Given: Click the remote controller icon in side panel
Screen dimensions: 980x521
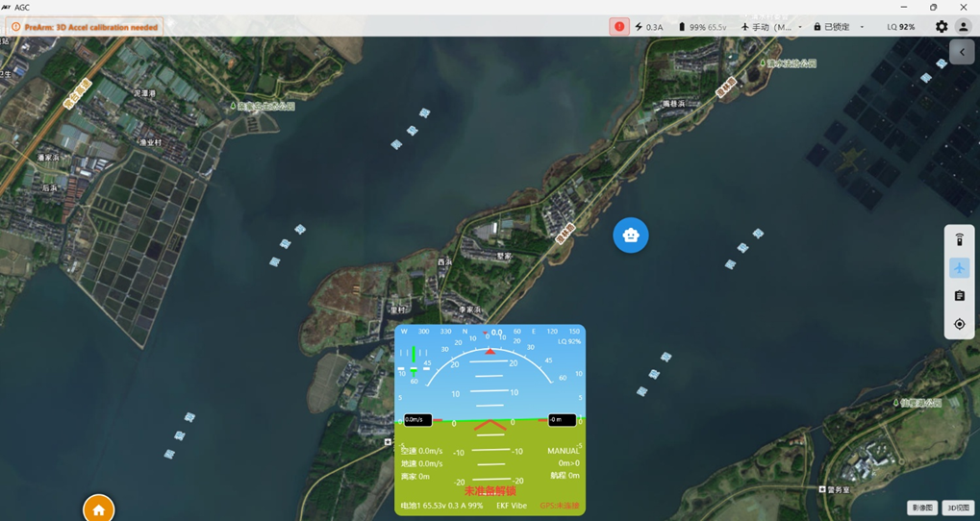Looking at the screenshot, I should 959,240.
